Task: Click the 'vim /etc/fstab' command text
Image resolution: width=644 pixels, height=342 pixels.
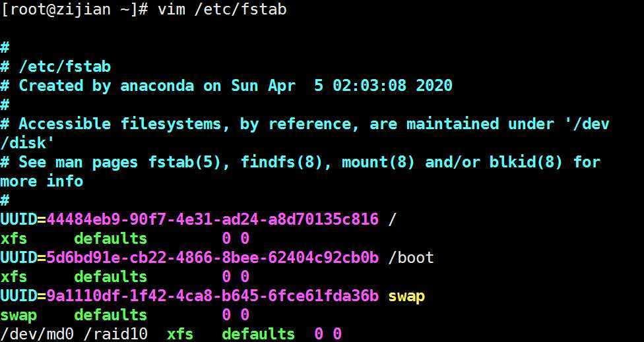Action: 222,9
